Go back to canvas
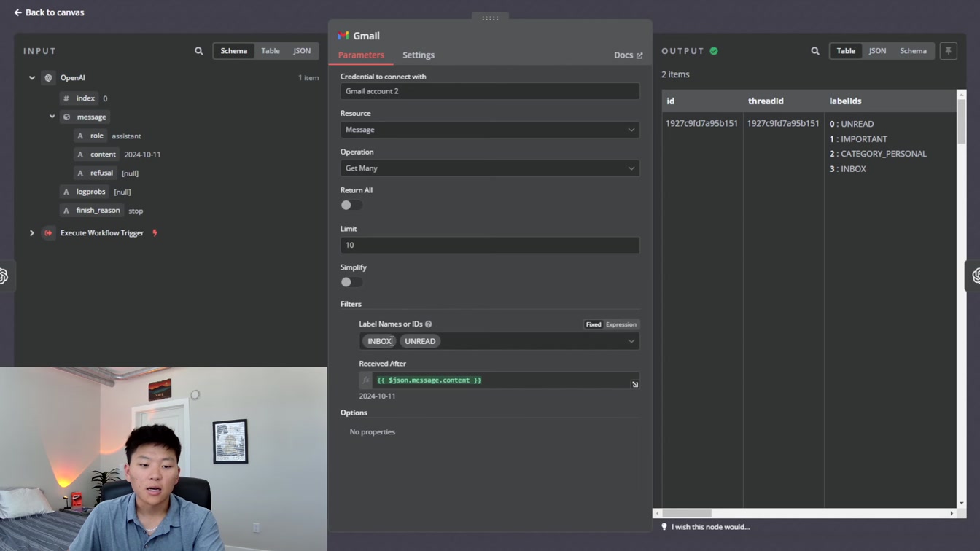980x551 pixels. pos(49,12)
